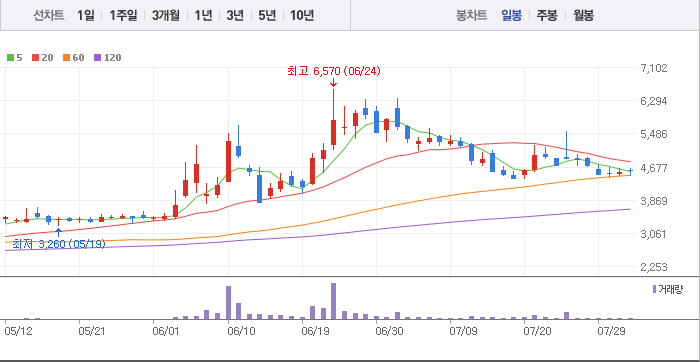Select the 1주일 line chart period

pos(123,16)
